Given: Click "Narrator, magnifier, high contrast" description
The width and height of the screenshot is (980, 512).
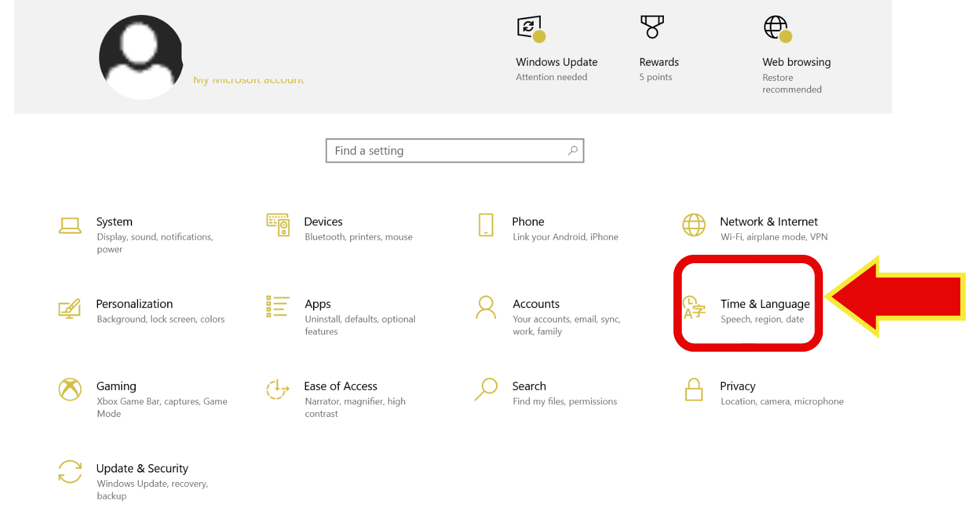Looking at the screenshot, I should point(356,407).
